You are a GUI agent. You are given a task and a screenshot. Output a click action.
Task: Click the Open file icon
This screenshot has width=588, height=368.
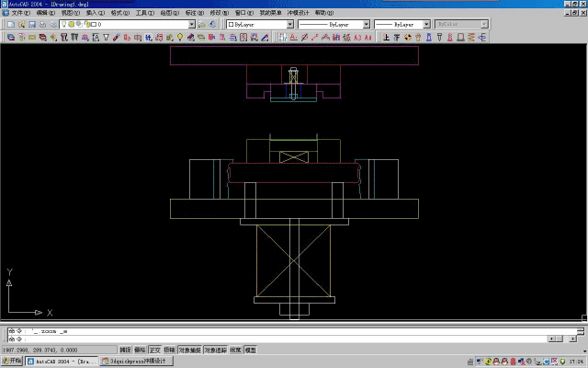19,25
